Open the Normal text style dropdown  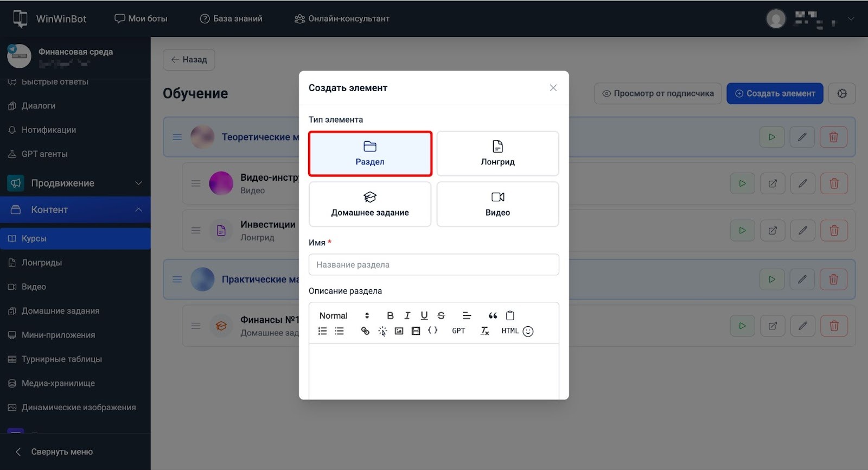click(344, 315)
